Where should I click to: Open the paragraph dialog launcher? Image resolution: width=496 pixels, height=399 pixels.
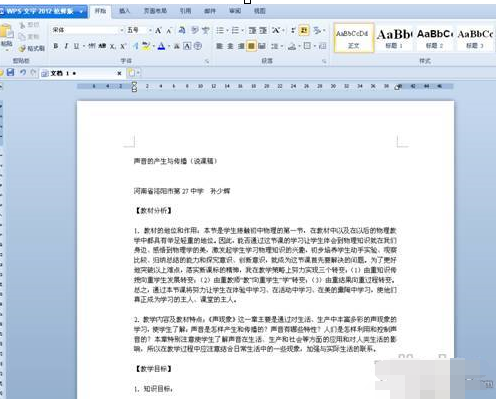[x=324, y=61]
